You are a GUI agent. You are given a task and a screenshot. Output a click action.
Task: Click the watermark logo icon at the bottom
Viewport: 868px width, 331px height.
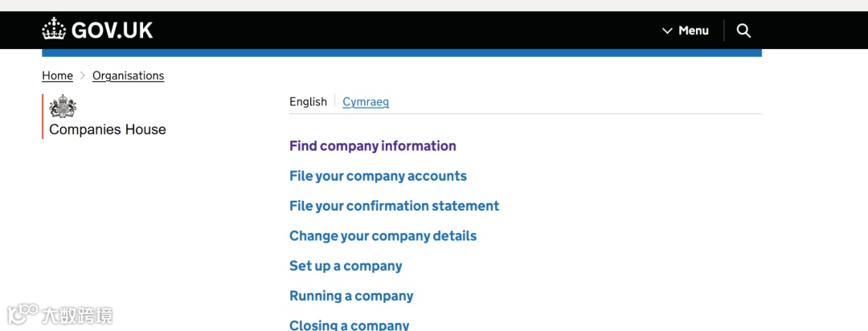click(x=22, y=314)
